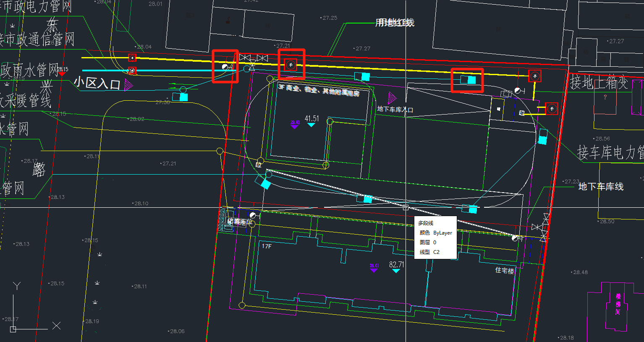Click the elevation point 28.50

tap(606, 222)
